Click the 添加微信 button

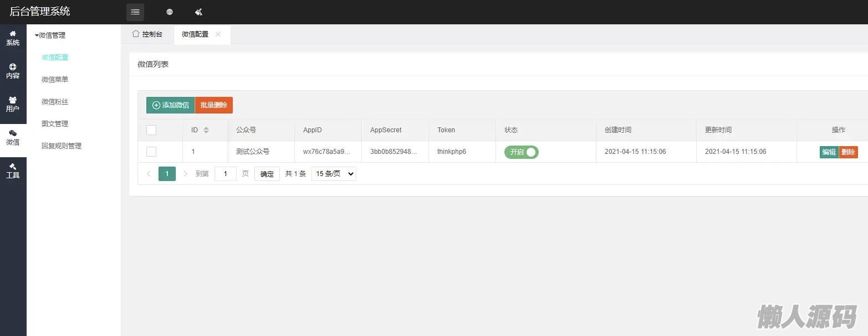click(x=170, y=105)
